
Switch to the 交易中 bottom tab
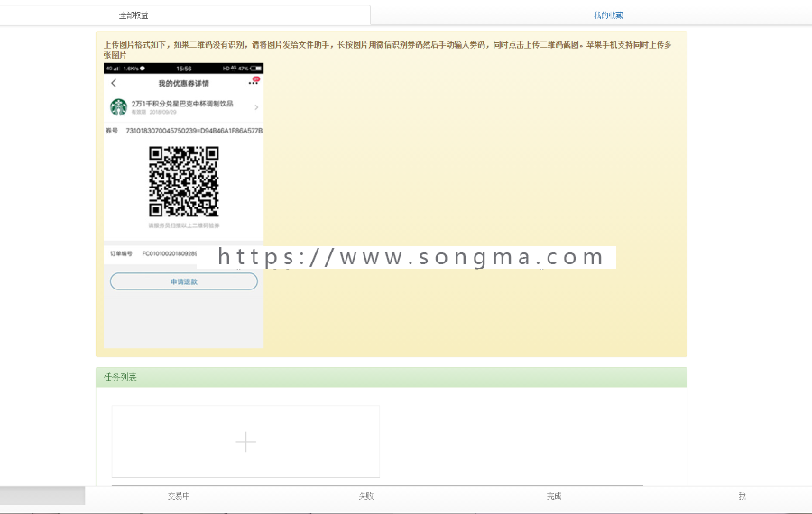tap(179, 496)
